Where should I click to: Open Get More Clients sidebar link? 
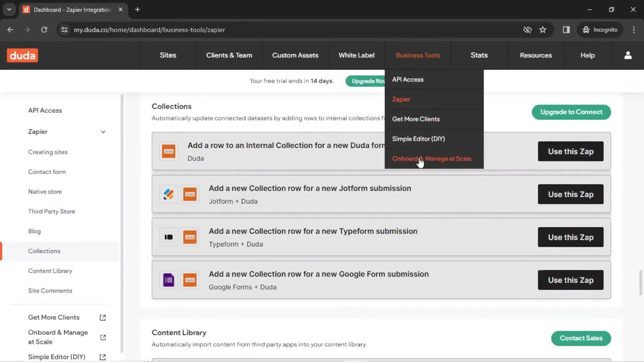[x=54, y=317]
